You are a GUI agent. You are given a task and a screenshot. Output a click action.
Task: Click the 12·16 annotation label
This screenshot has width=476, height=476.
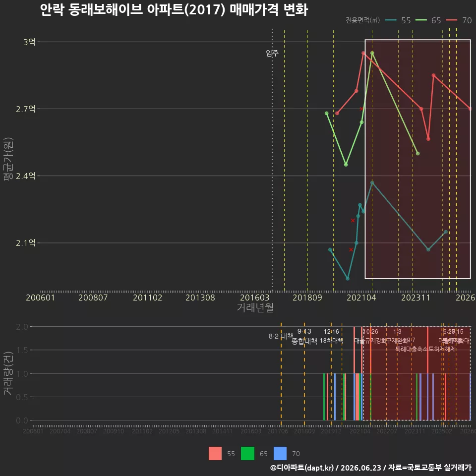point(331,332)
